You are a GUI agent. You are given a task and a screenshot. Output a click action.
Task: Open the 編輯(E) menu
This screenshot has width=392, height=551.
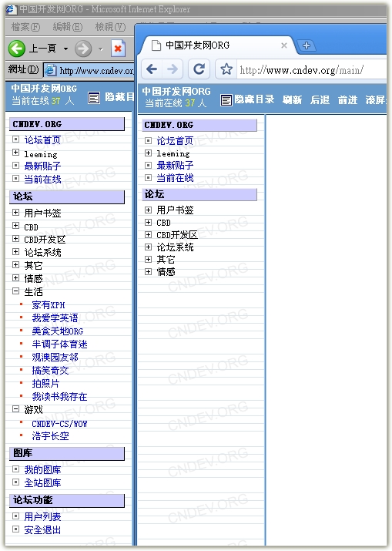(68, 27)
